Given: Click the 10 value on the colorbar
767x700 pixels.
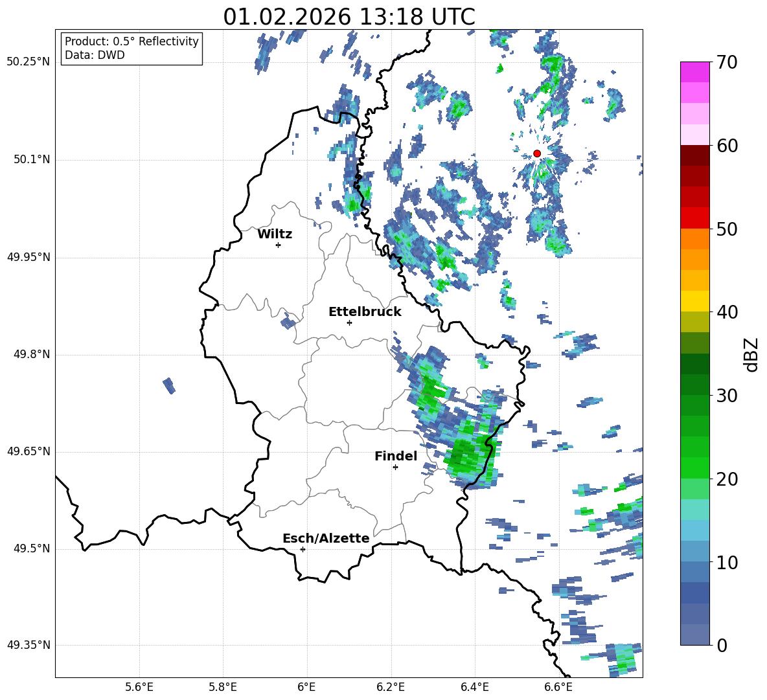Looking at the screenshot, I should pyautogui.click(x=727, y=562).
